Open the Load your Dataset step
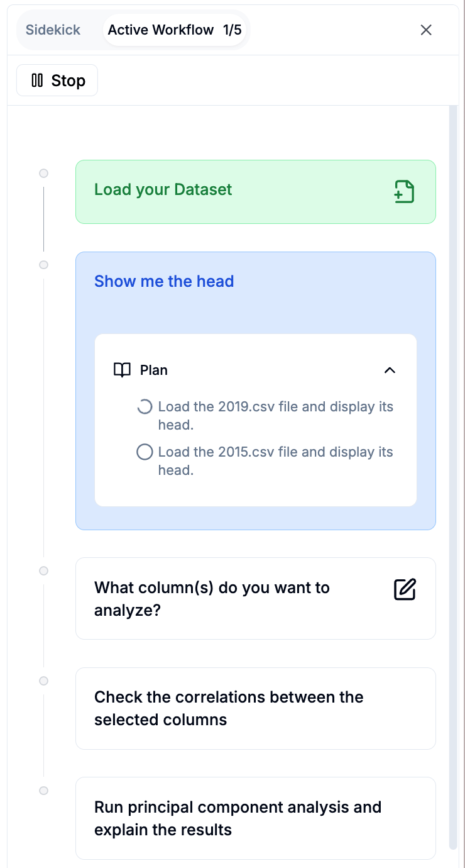Viewport: 465px width, 868px height. 163,190
